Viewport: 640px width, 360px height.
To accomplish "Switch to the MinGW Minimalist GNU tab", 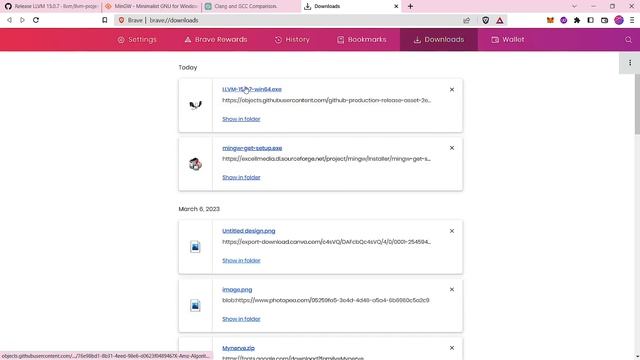I will coord(151,6).
